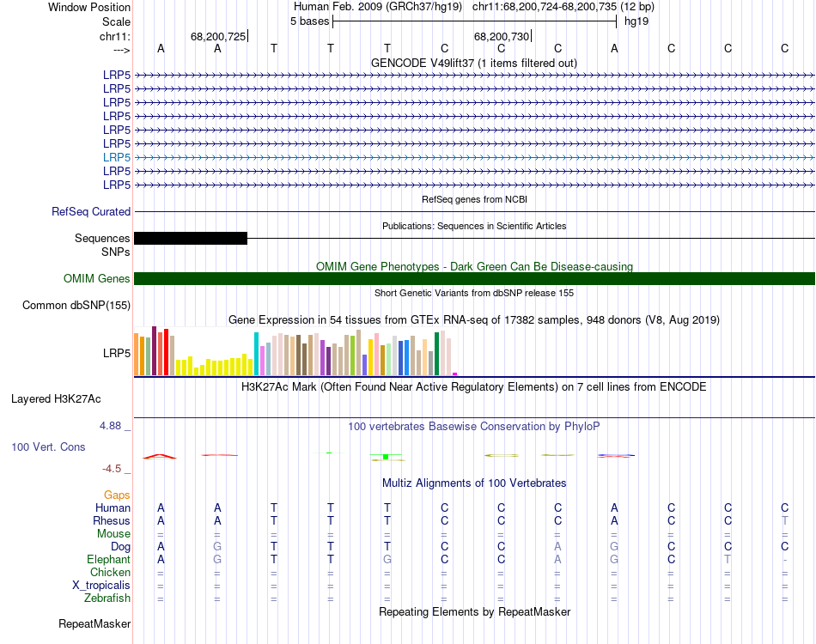The height and width of the screenshot is (644, 816).
Task: Click the 'Elephant' alignment row label
Action: pos(108,560)
